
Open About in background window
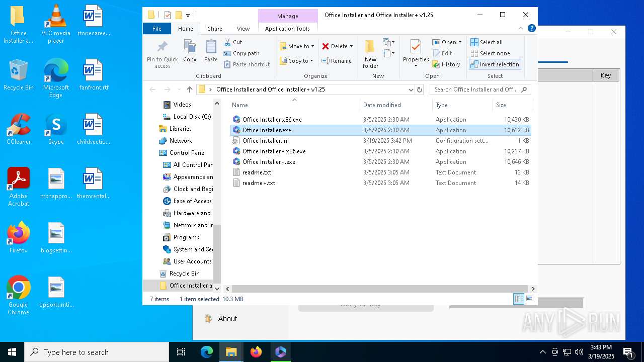click(x=227, y=319)
